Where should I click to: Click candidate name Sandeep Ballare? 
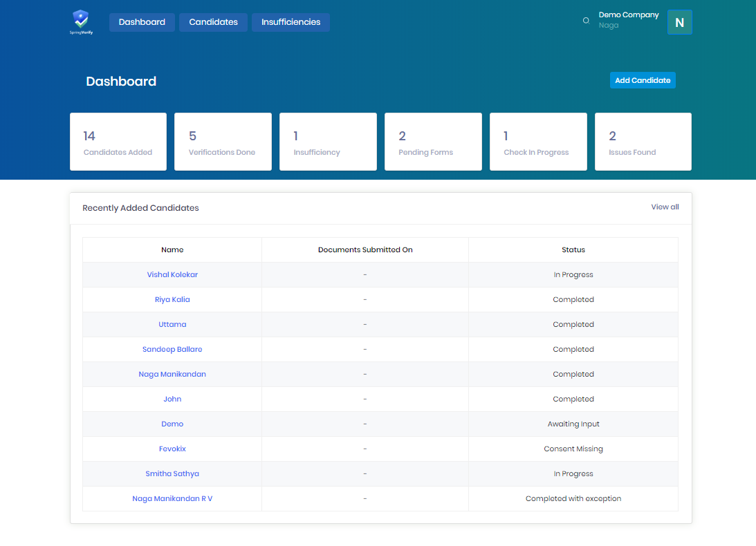(x=172, y=349)
